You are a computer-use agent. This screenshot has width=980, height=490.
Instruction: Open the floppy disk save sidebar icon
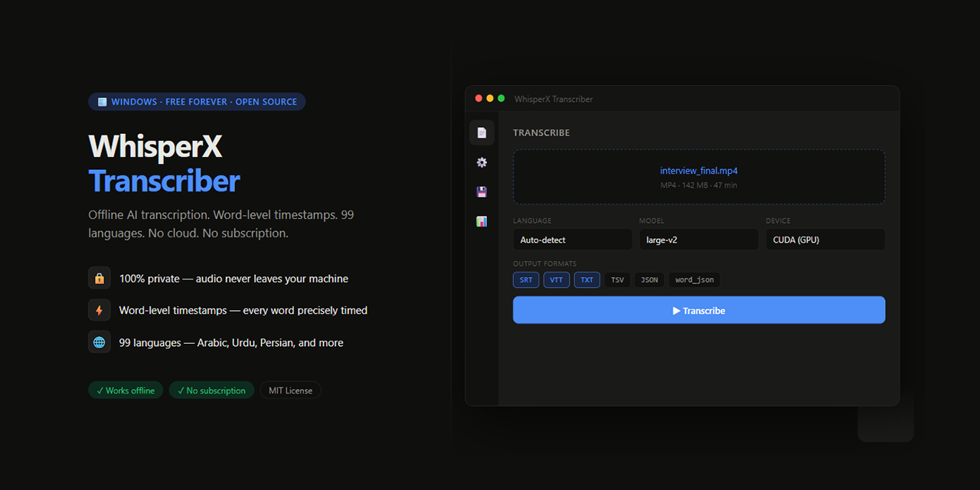click(x=482, y=191)
